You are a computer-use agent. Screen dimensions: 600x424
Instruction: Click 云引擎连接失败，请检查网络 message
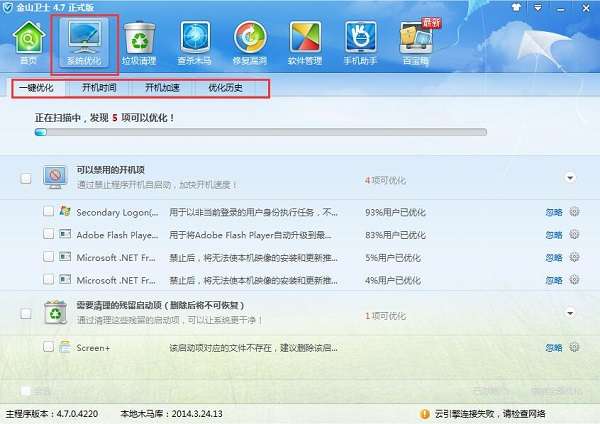pyautogui.click(x=490, y=414)
